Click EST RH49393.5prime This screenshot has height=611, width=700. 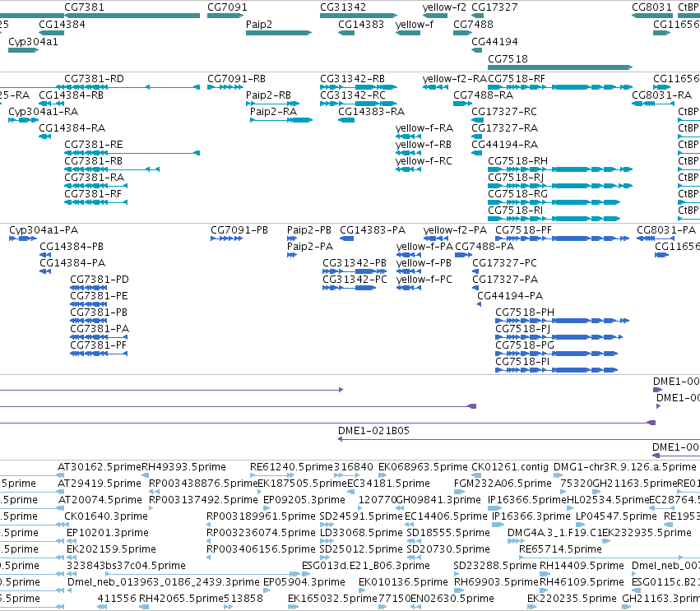point(183,467)
